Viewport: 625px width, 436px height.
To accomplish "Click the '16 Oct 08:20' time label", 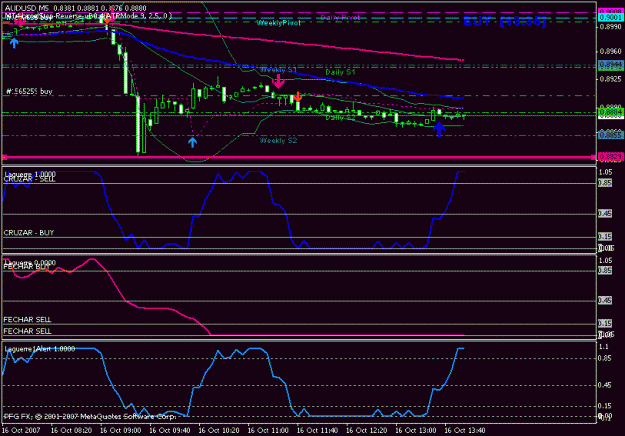I will tap(71, 430).
